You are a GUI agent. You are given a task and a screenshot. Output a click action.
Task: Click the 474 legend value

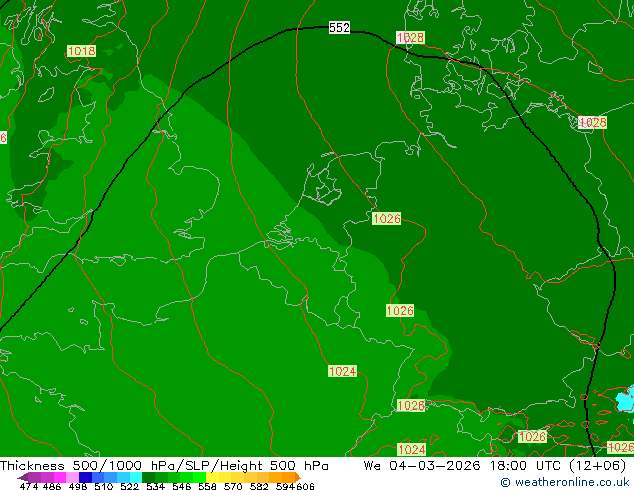pos(29,486)
